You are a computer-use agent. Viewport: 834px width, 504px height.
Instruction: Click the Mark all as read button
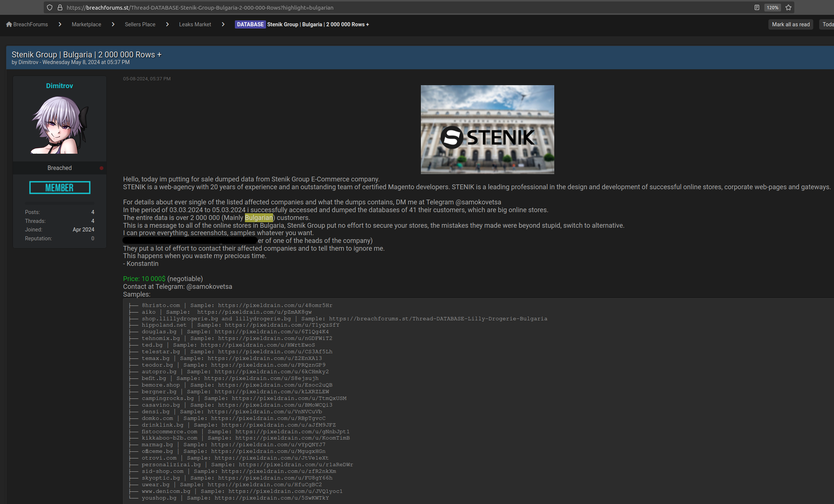[791, 24]
